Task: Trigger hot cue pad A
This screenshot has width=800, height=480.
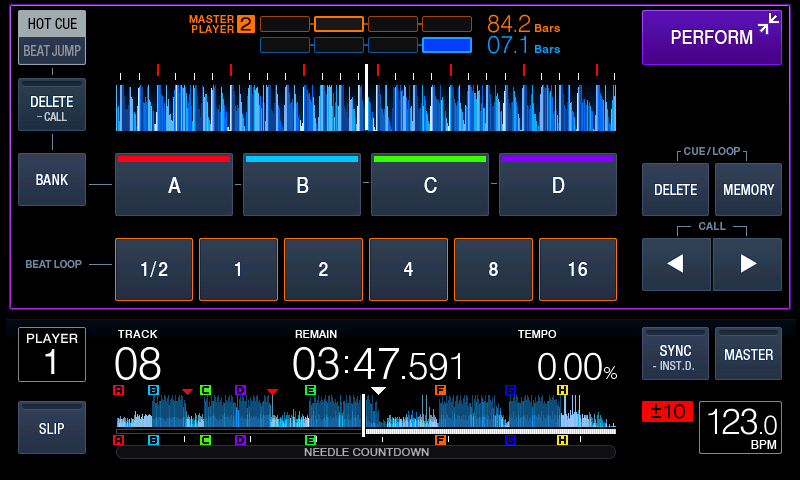Action: (174, 185)
